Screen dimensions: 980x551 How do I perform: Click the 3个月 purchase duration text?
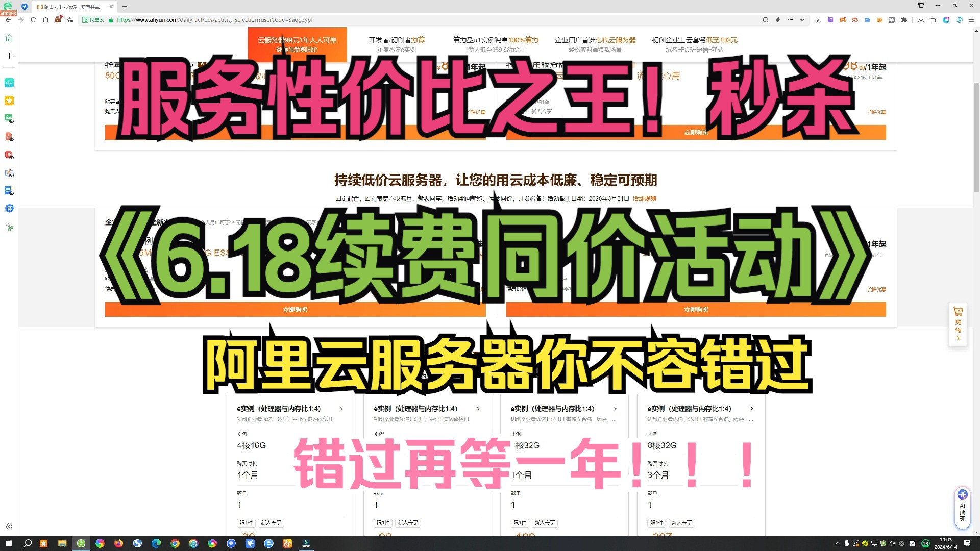coord(658,475)
